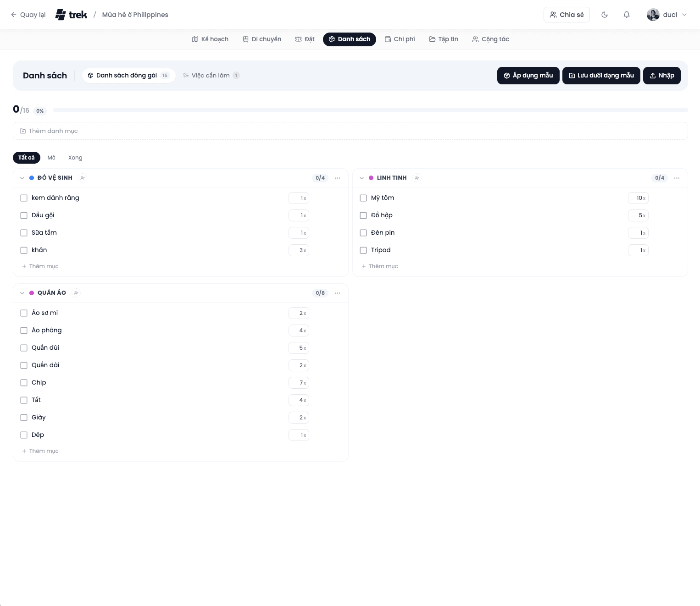The height and width of the screenshot is (606, 700).
Task: Check off Tripod
Action: [363, 250]
